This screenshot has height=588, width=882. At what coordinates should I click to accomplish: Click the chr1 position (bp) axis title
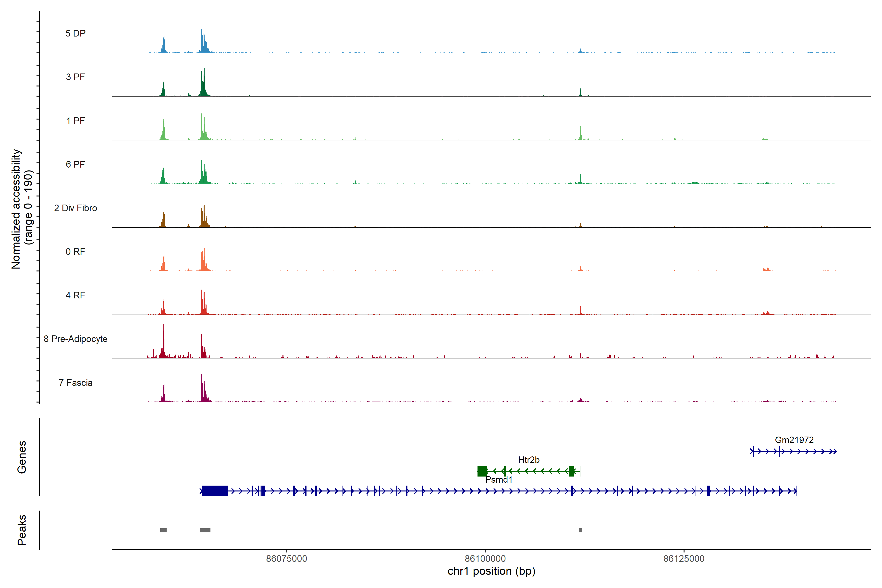(491, 571)
